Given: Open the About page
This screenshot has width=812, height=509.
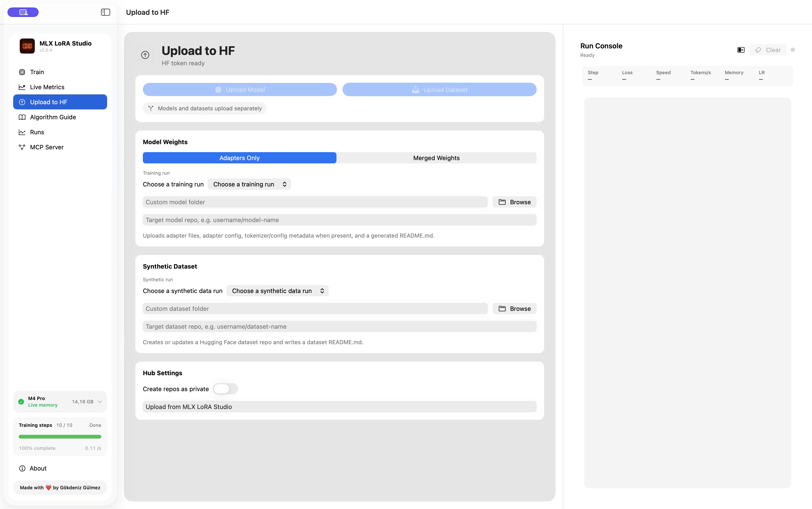Looking at the screenshot, I should tap(60, 468).
